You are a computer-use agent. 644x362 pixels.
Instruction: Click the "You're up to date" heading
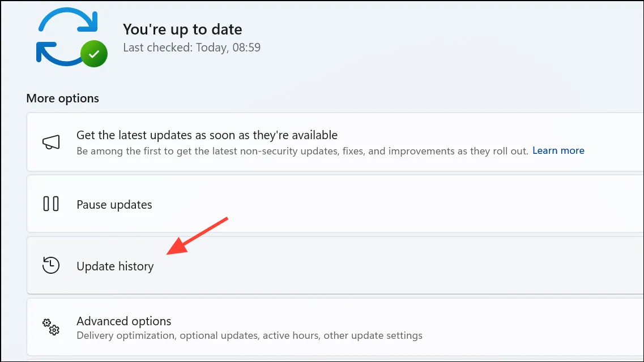click(182, 29)
